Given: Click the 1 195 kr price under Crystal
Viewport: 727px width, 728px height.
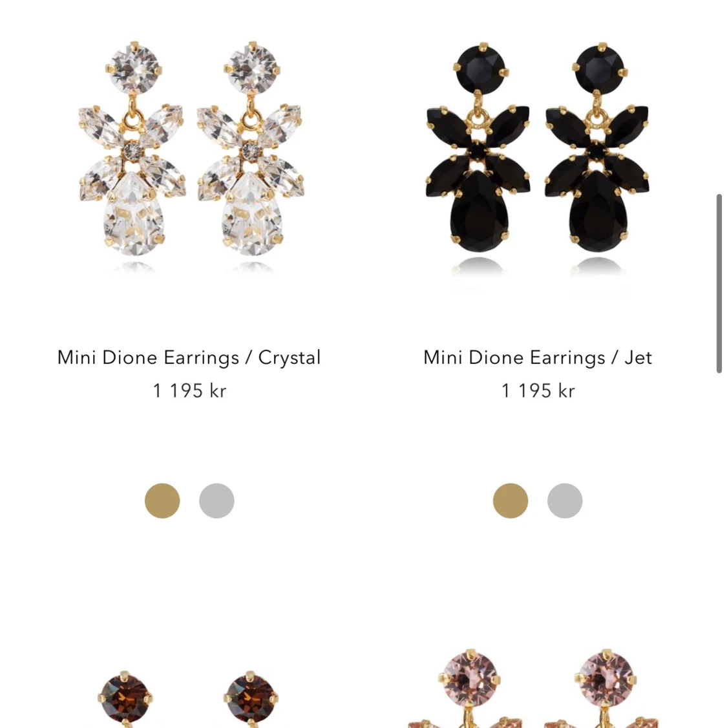Looking at the screenshot, I should tap(190, 391).
